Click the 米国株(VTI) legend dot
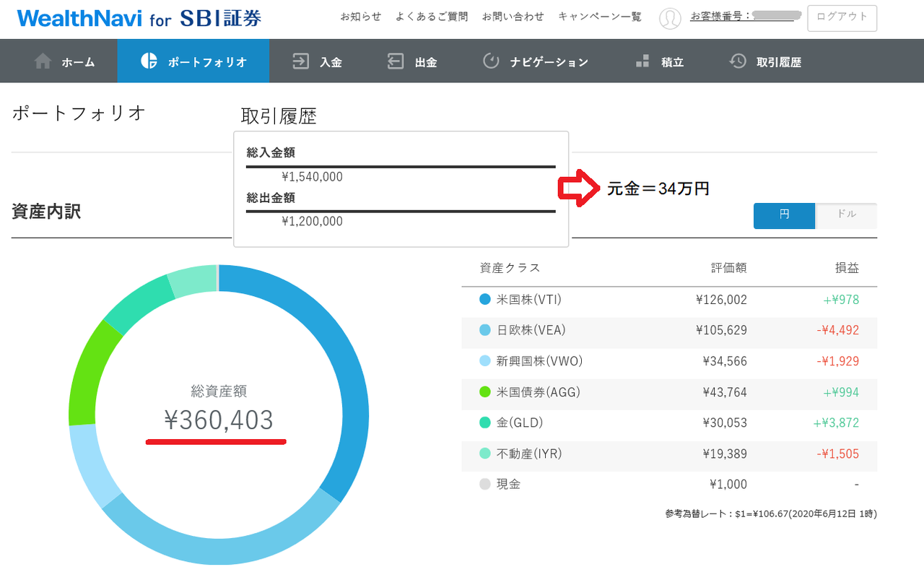The width and height of the screenshot is (924, 572). (485, 299)
